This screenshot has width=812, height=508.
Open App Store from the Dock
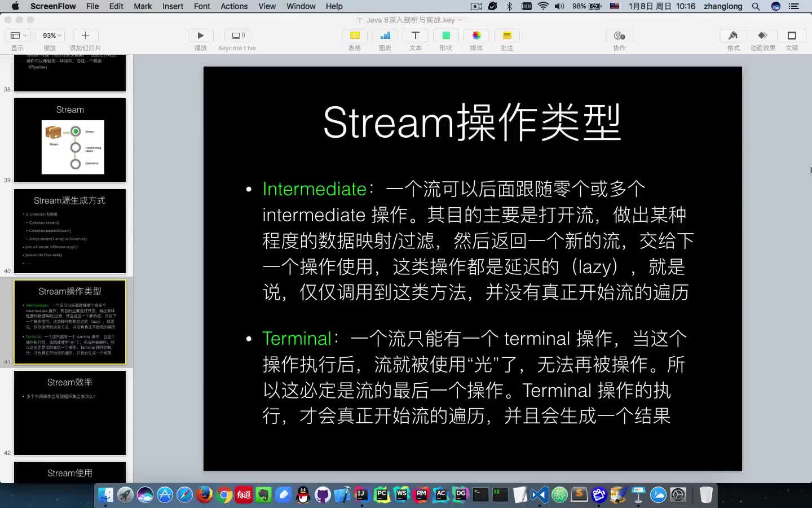click(165, 494)
